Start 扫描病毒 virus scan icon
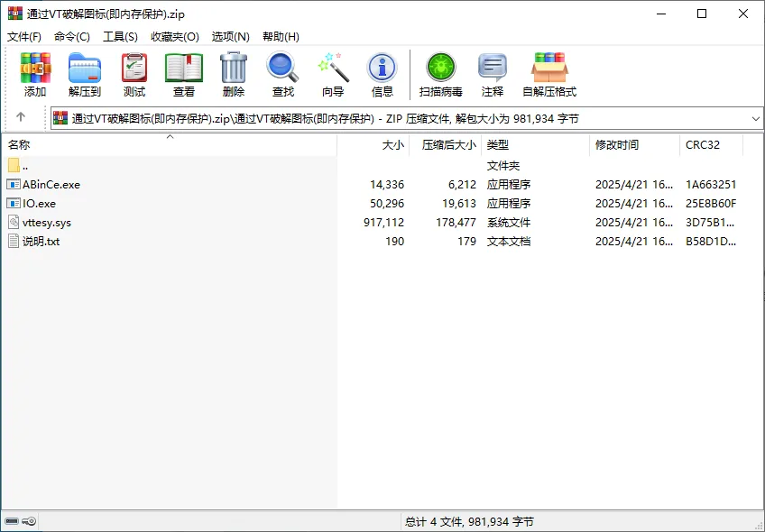 click(x=440, y=72)
